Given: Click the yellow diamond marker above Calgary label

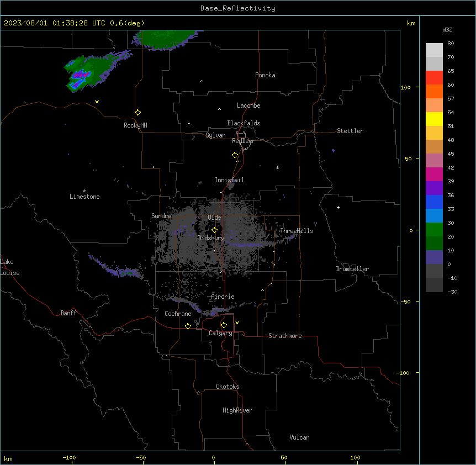Looking at the screenshot, I should 224,325.
